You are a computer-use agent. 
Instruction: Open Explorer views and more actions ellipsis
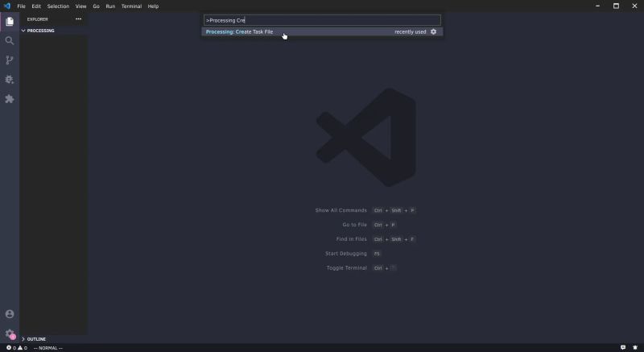point(78,19)
